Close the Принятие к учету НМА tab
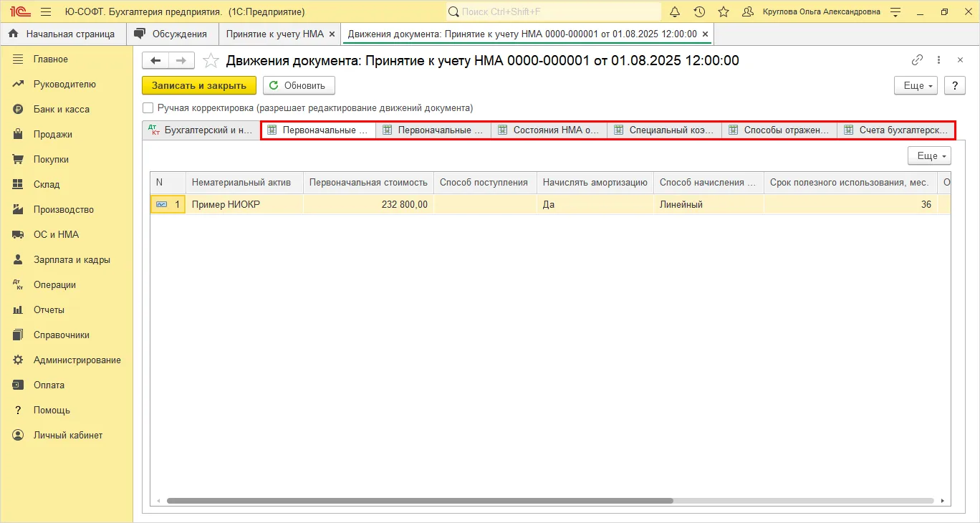The width and height of the screenshot is (980, 523). pyautogui.click(x=332, y=34)
